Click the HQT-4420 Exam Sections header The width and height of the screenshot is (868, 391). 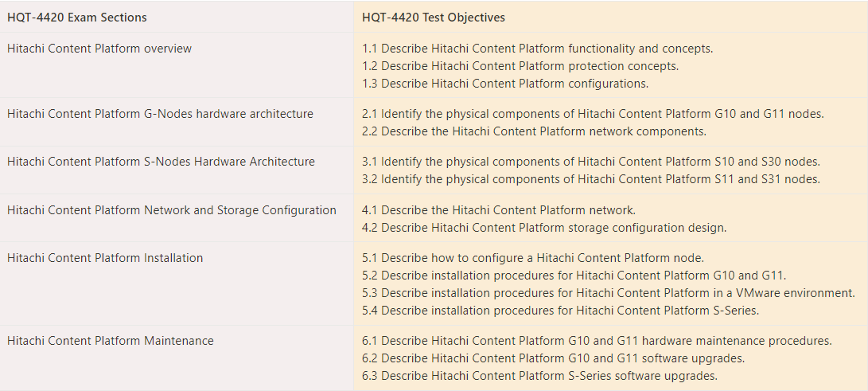pos(77,18)
